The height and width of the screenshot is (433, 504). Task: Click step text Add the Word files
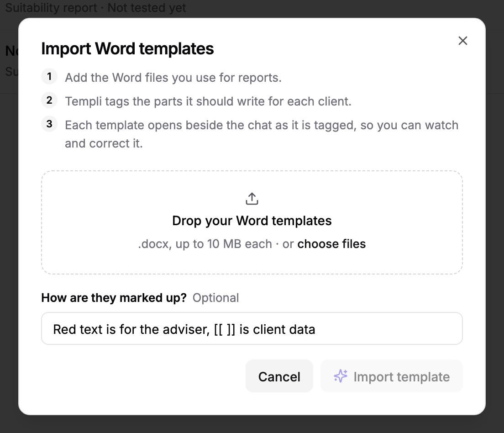(173, 78)
